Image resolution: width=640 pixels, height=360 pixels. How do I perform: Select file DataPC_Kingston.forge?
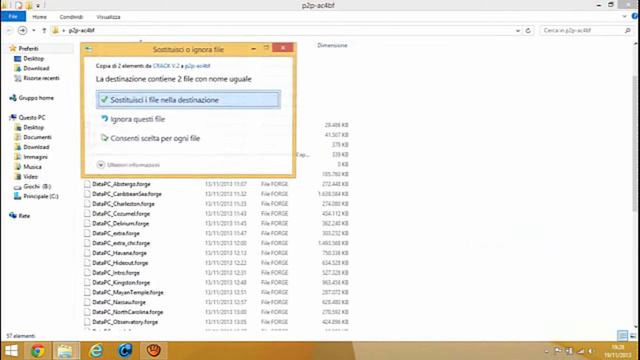(121, 282)
